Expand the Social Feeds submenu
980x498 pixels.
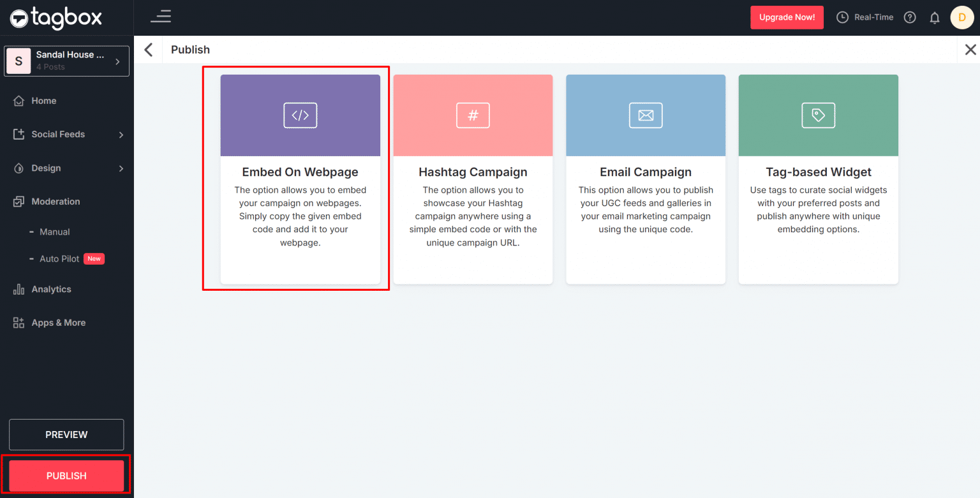pyautogui.click(x=121, y=135)
